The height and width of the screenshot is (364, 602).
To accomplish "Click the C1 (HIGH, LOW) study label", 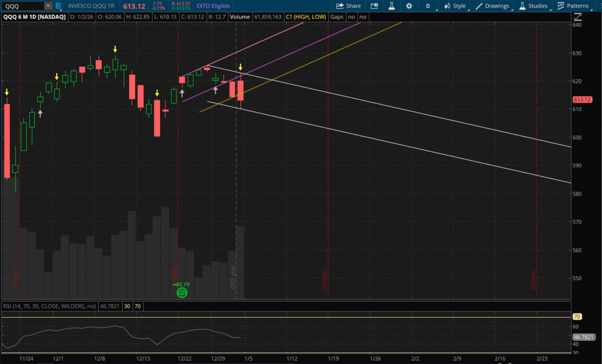I will click(x=306, y=17).
